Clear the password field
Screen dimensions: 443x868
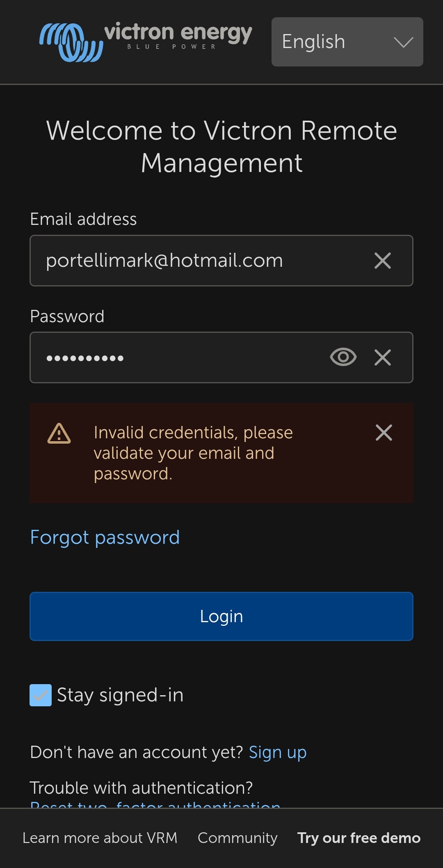point(382,357)
